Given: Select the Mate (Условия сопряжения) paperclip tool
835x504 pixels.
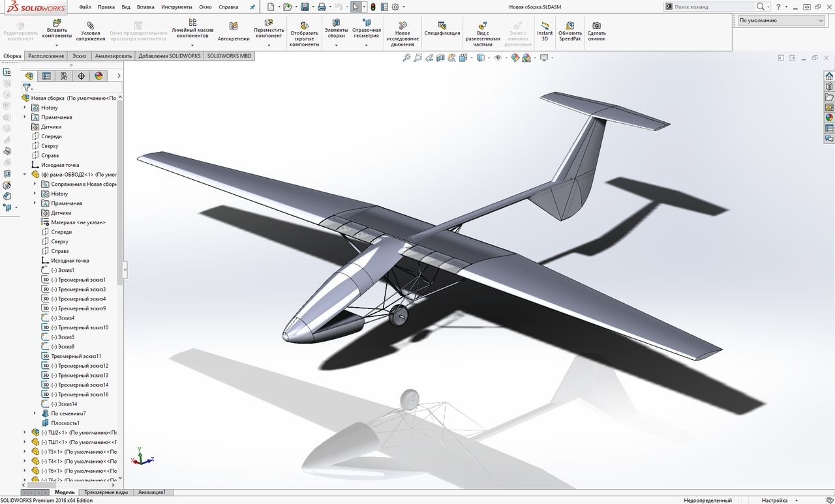Looking at the screenshot, I should (x=90, y=25).
